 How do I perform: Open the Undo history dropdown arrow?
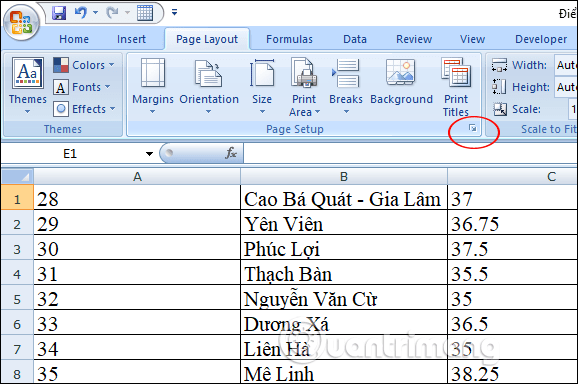(95, 13)
